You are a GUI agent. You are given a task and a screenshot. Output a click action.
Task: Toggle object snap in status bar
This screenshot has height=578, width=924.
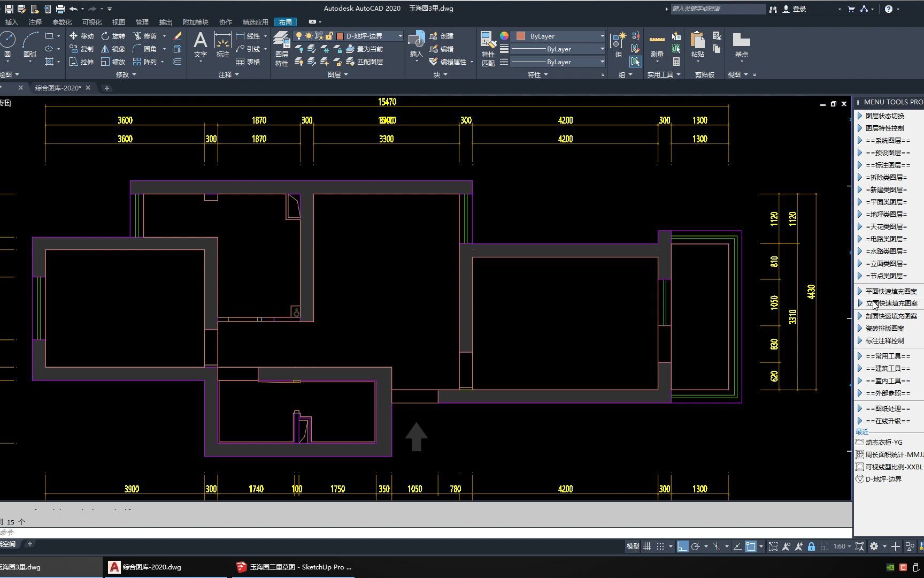751,546
